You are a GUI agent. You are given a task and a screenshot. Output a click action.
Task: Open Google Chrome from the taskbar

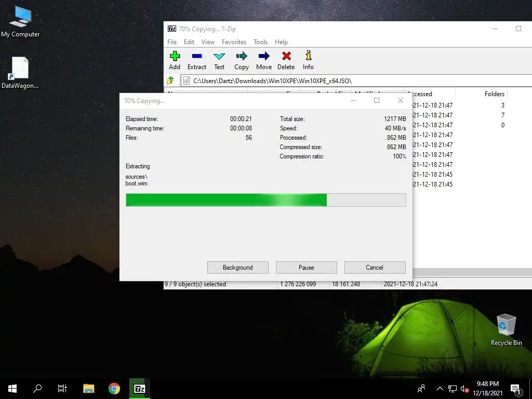click(x=114, y=389)
